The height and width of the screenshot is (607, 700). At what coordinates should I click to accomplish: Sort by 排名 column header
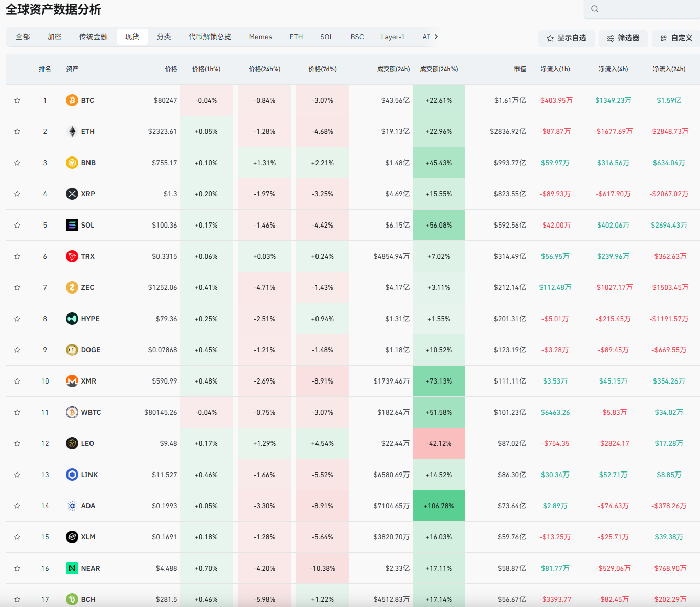[45, 69]
